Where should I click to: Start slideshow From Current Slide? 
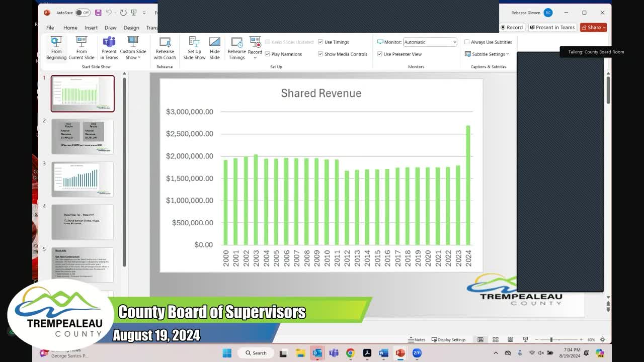pyautogui.click(x=82, y=48)
